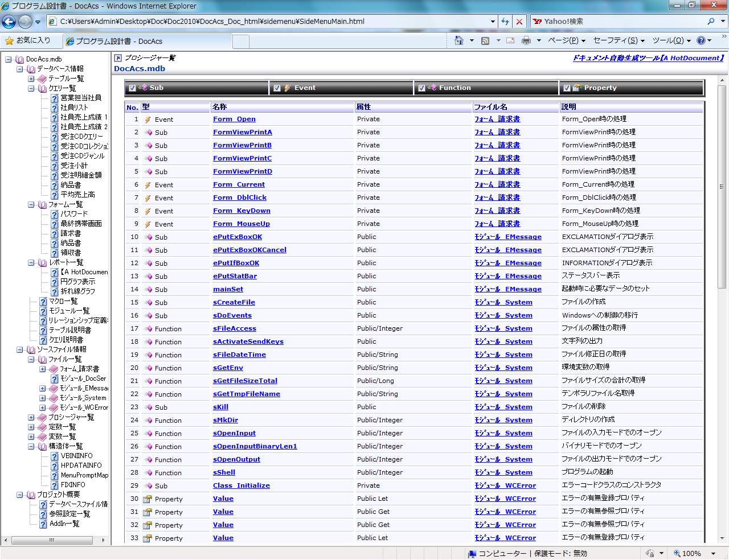The height and width of the screenshot is (560, 729).
Task: Click the Help question mark icon
Action: coord(701,40)
